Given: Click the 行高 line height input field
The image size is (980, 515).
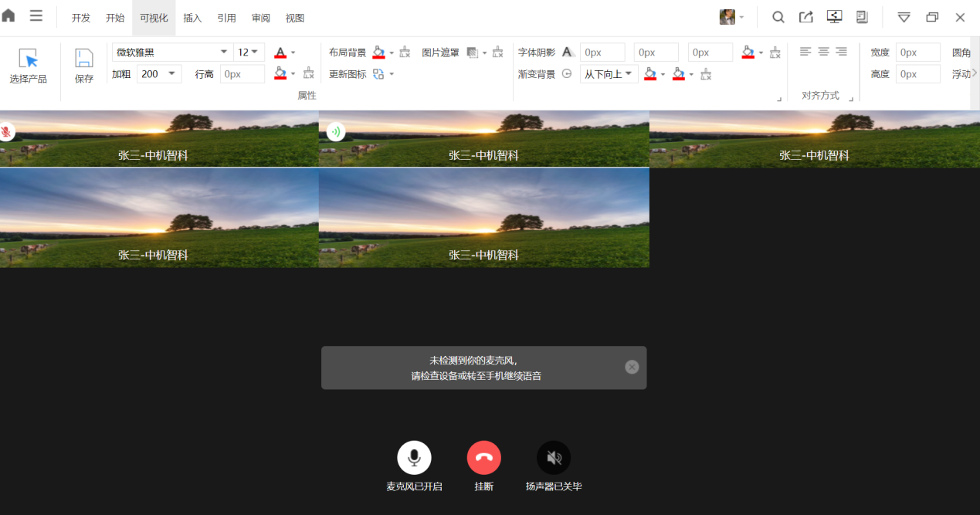Looking at the screenshot, I should (x=242, y=74).
